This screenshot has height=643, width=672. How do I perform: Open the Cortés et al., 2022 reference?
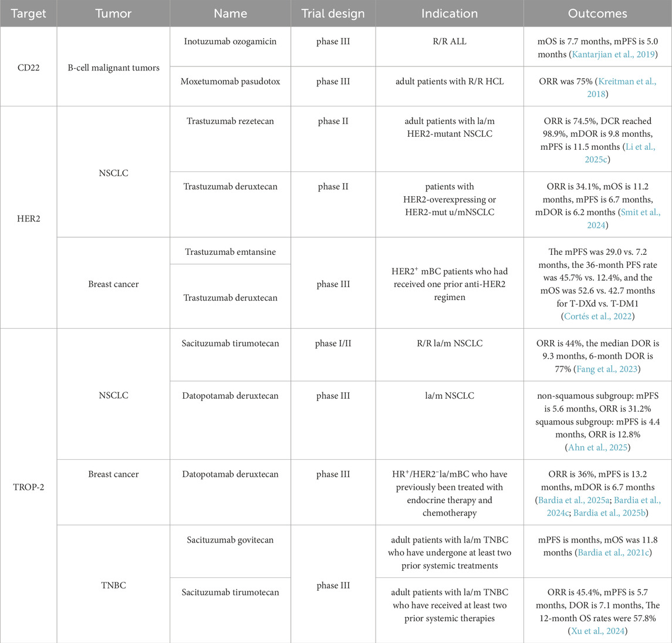pyautogui.click(x=597, y=317)
